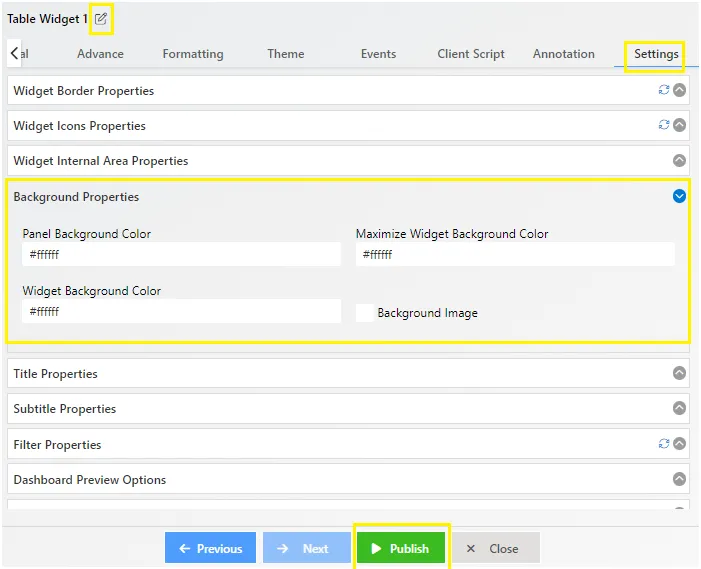This screenshot has height=569, width=701.
Task: Click the edit title pencil icon
Action: [x=101, y=19]
